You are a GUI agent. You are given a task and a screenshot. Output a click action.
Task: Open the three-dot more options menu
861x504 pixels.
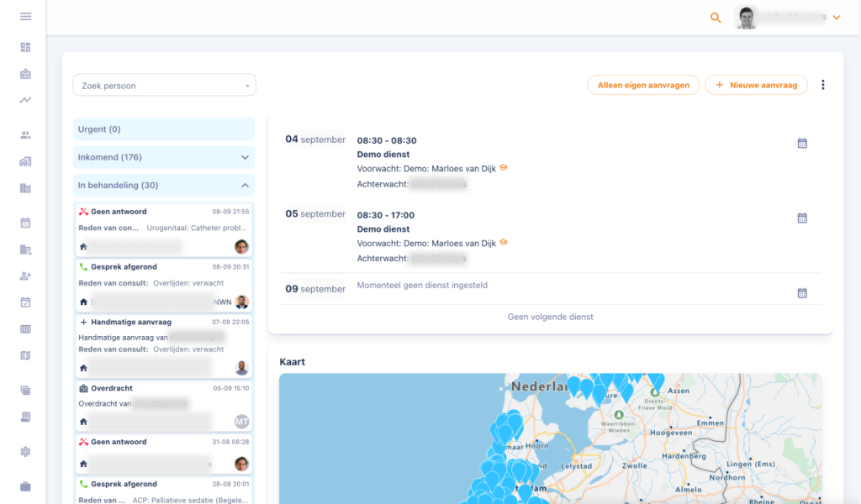pyautogui.click(x=822, y=85)
